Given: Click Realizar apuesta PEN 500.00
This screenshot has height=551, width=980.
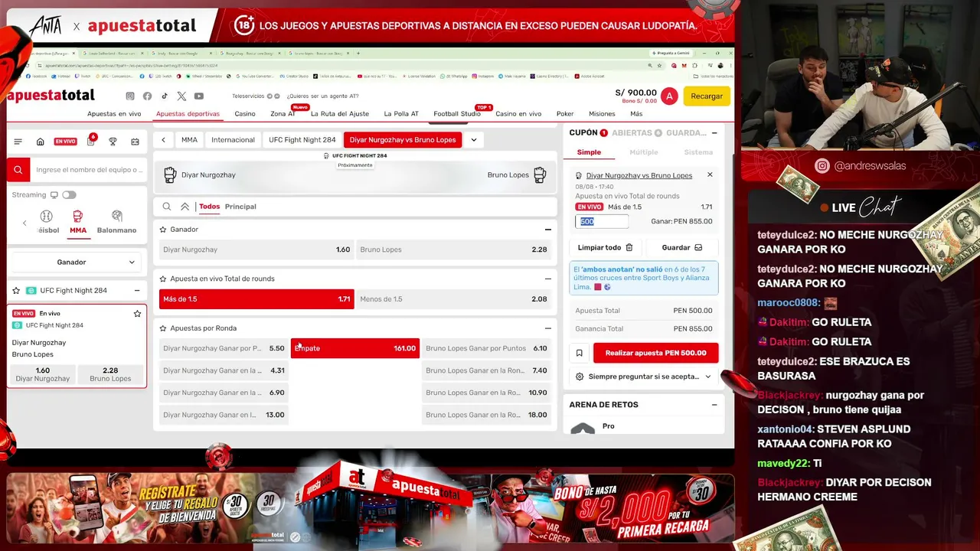Looking at the screenshot, I should (x=655, y=353).
